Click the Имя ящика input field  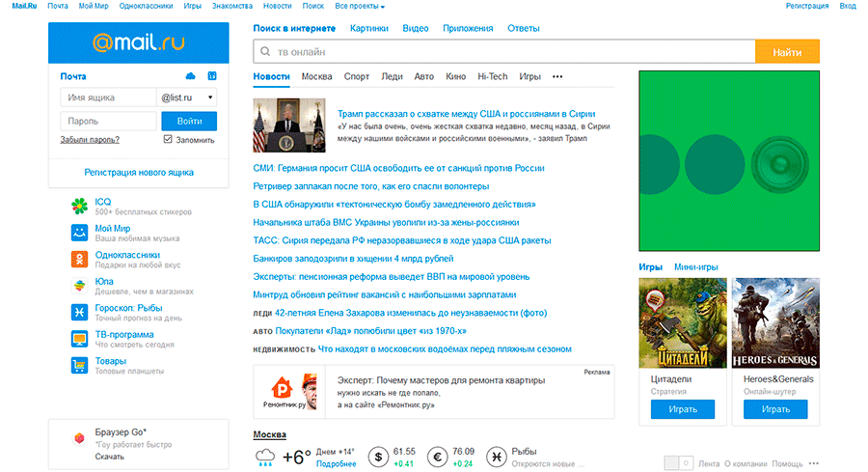tap(107, 97)
